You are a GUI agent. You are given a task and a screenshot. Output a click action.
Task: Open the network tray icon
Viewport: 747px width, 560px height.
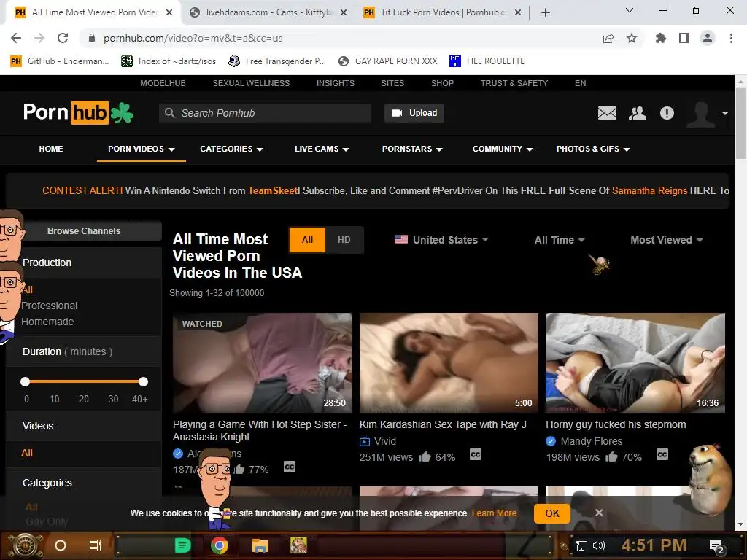point(581,545)
